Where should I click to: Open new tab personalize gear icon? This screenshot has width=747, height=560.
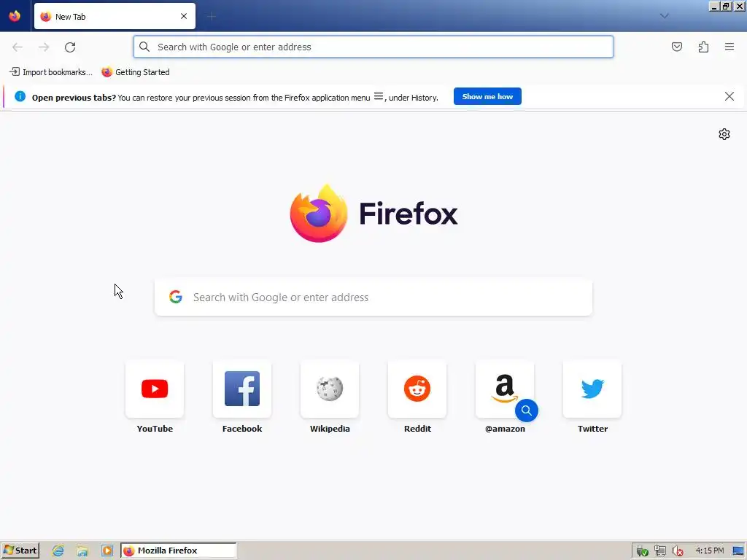click(724, 134)
